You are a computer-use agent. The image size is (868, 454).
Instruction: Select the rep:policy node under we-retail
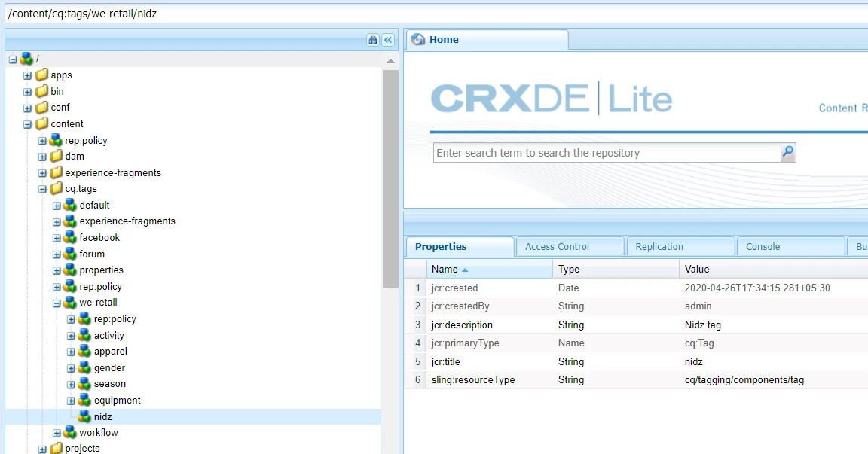click(x=115, y=319)
